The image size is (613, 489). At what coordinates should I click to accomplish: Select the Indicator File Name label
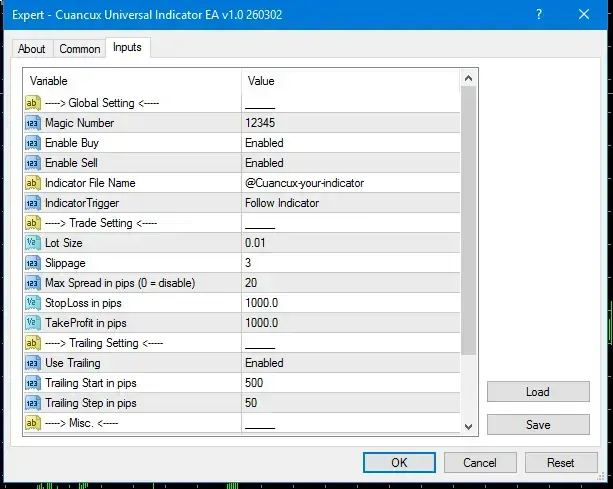pos(90,183)
